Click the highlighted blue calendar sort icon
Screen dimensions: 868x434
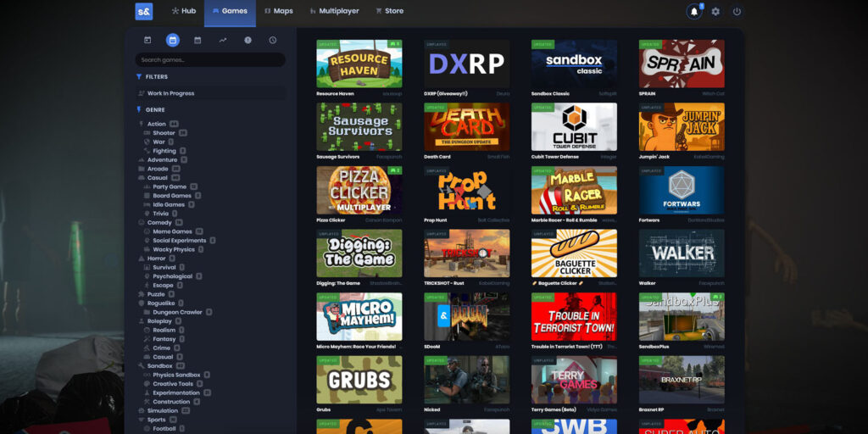pyautogui.click(x=173, y=40)
